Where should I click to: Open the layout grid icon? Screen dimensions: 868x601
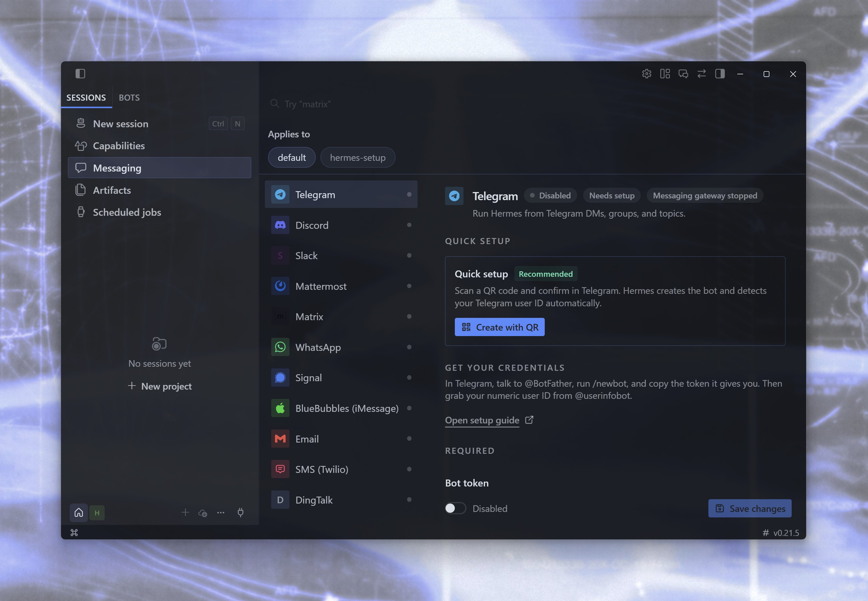click(x=665, y=74)
